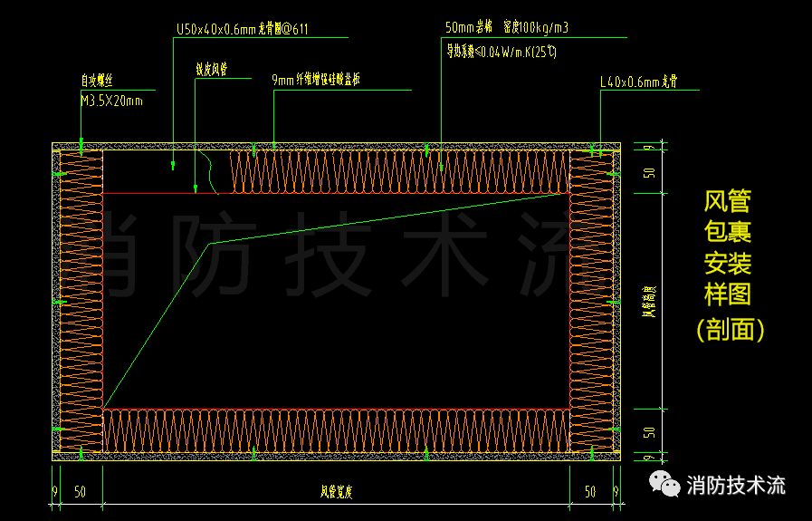This screenshot has width=812, height=521.
Task: Click the 消防技术流 text beside WeChat logo
Action: pos(736,486)
